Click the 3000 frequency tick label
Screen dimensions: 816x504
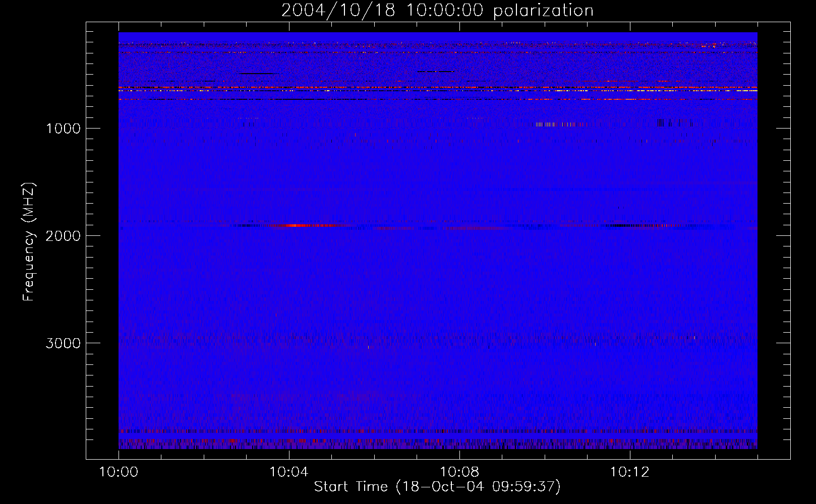click(x=63, y=343)
